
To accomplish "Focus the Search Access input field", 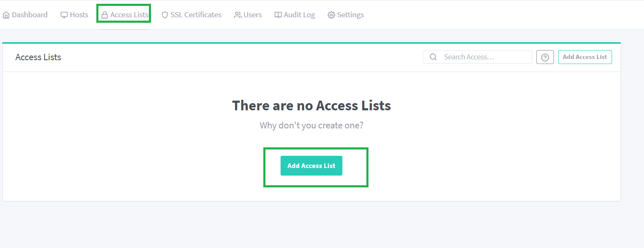I will click(x=477, y=57).
